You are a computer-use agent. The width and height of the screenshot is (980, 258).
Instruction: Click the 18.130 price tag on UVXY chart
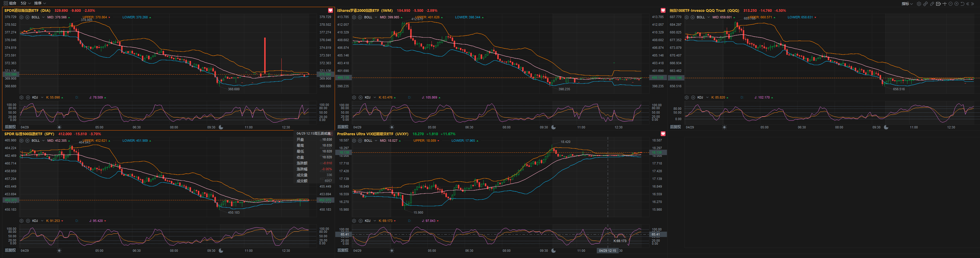[x=344, y=152]
